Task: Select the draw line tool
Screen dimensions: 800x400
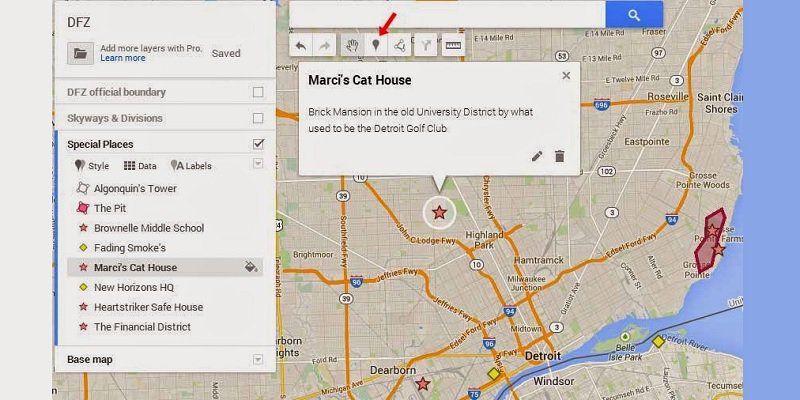Action: (x=399, y=45)
